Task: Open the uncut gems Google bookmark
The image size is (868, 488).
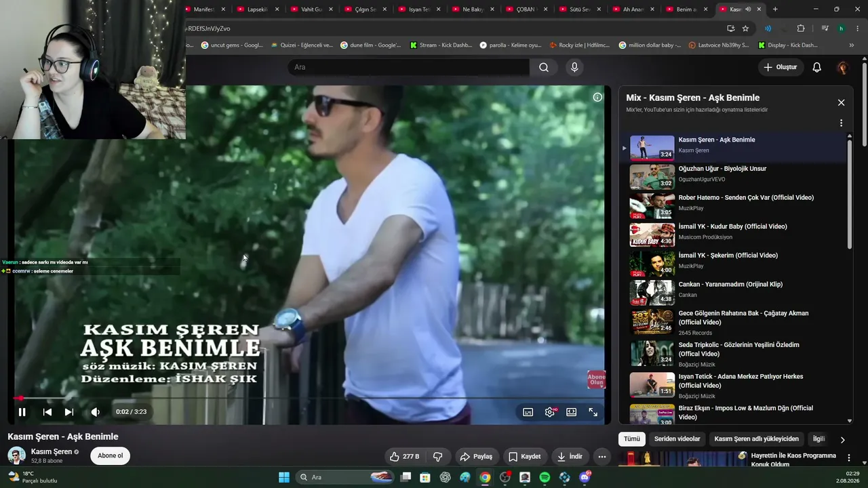Action: coord(232,45)
